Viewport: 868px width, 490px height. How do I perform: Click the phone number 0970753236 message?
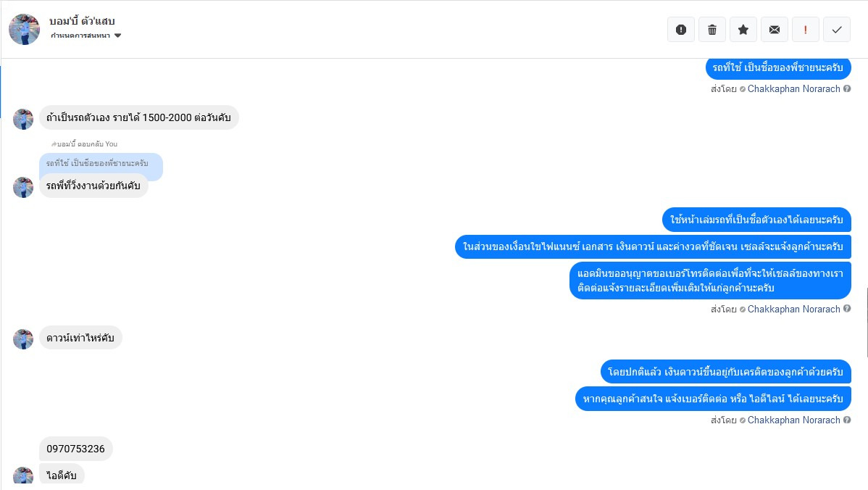(75, 449)
